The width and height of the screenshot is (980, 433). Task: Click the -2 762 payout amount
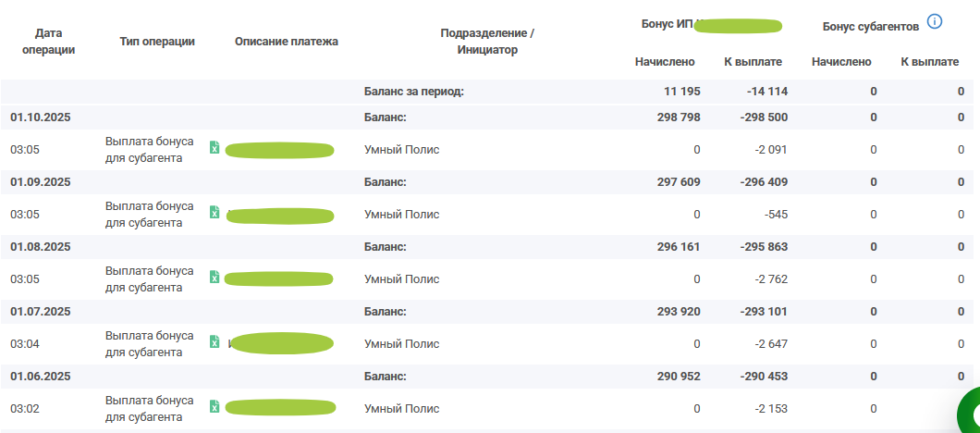coord(764,278)
